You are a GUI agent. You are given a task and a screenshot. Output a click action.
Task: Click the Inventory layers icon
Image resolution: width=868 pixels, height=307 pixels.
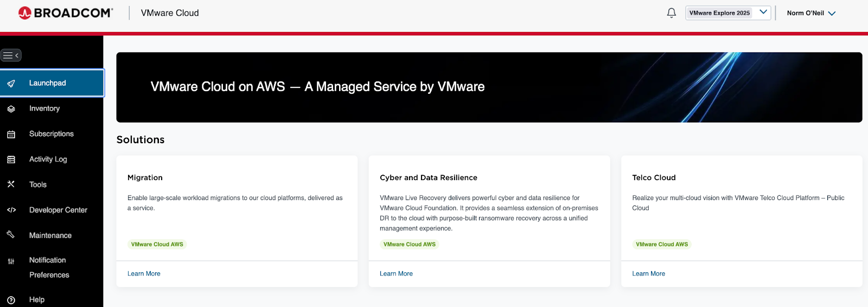coord(11,109)
